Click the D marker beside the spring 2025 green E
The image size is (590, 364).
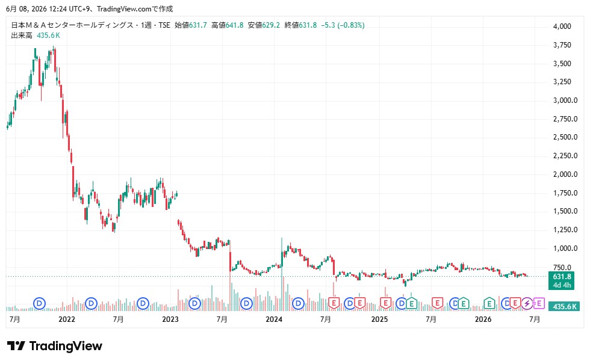pos(402,303)
